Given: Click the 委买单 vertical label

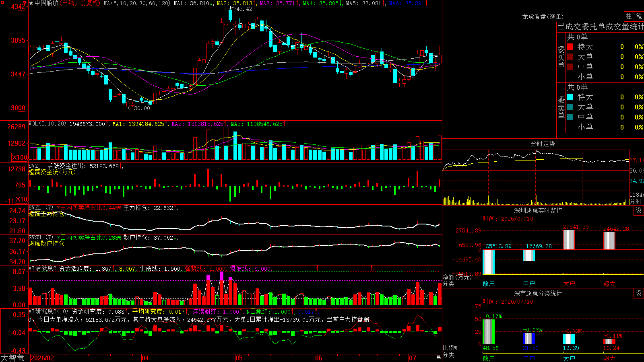Looking at the screenshot, I should (x=561, y=58).
